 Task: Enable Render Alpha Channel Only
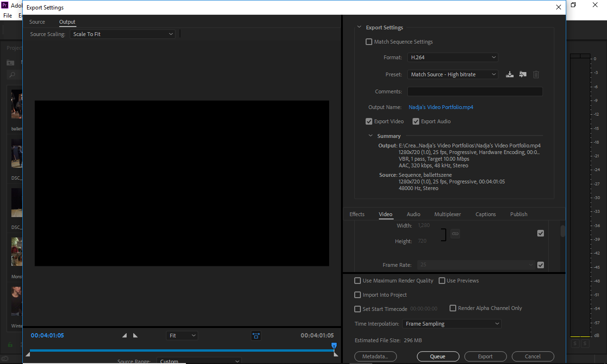click(453, 308)
